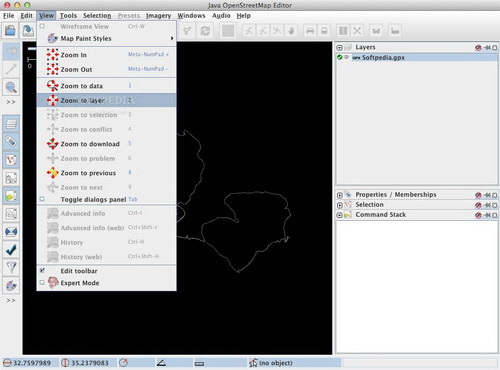500x370 pixels.
Task: Toggle the Conflict dialog sidebar button
Action: click(x=11, y=232)
